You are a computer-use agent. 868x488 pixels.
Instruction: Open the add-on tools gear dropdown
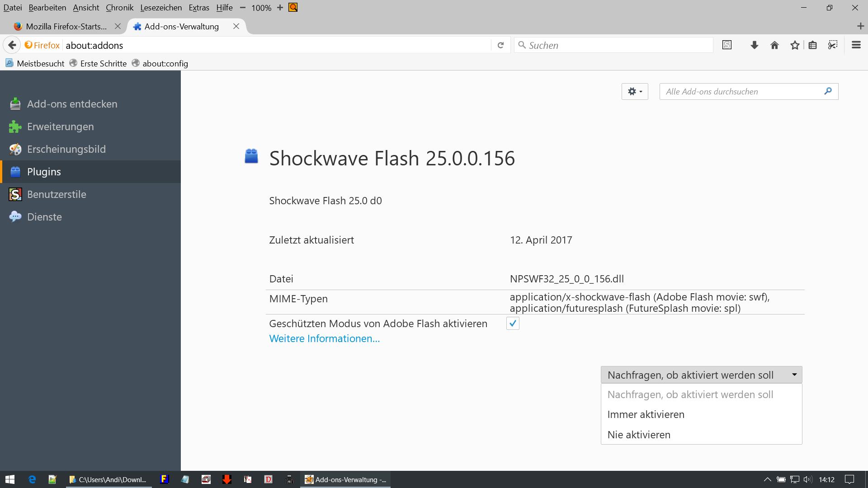point(635,92)
